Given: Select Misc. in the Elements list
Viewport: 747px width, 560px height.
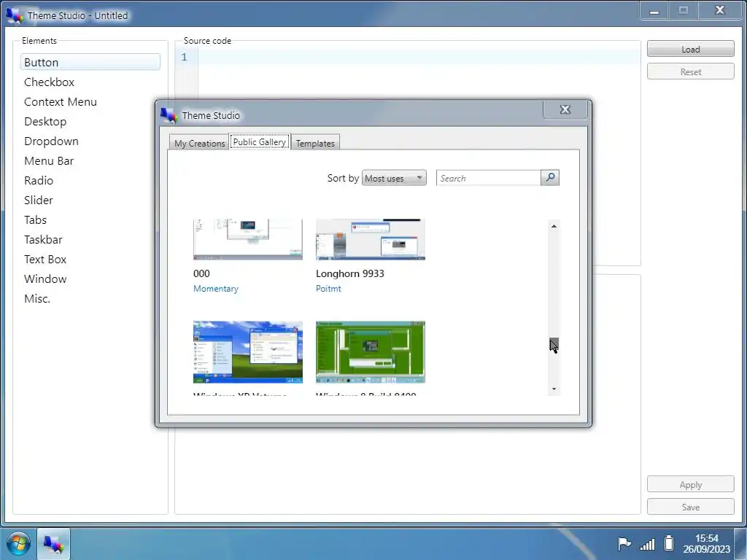Looking at the screenshot, I should (90, 298).
